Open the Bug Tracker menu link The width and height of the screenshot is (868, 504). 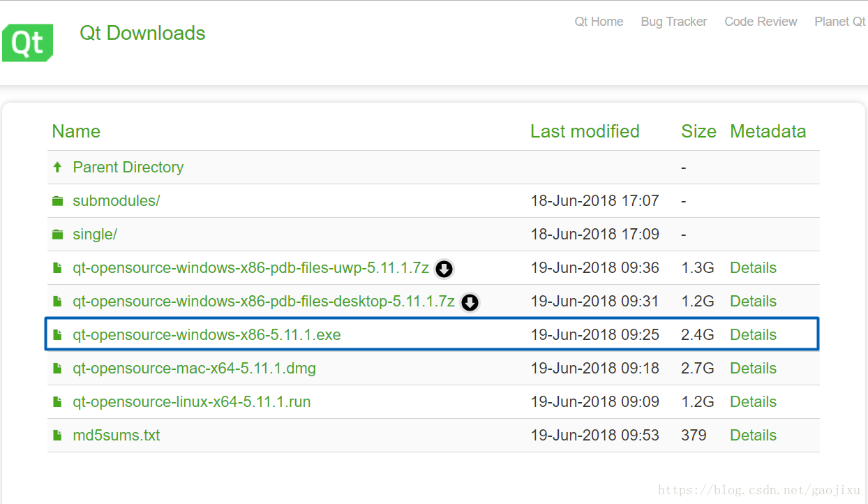[x=674, y=22]
